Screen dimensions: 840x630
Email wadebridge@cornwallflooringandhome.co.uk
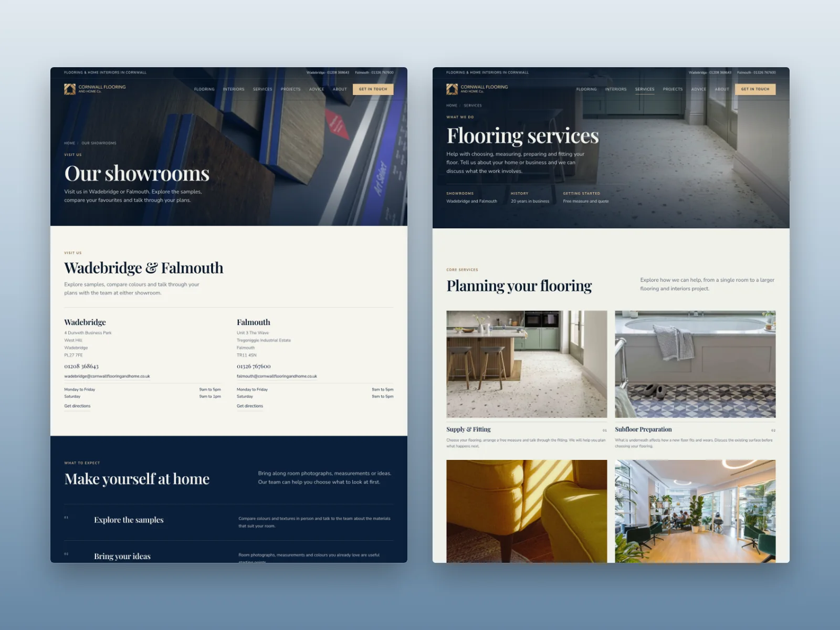coord(107,376)
